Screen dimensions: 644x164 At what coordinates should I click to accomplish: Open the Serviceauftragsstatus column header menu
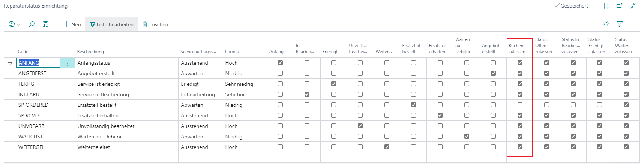pyautogui.click(x=198, y=52)
